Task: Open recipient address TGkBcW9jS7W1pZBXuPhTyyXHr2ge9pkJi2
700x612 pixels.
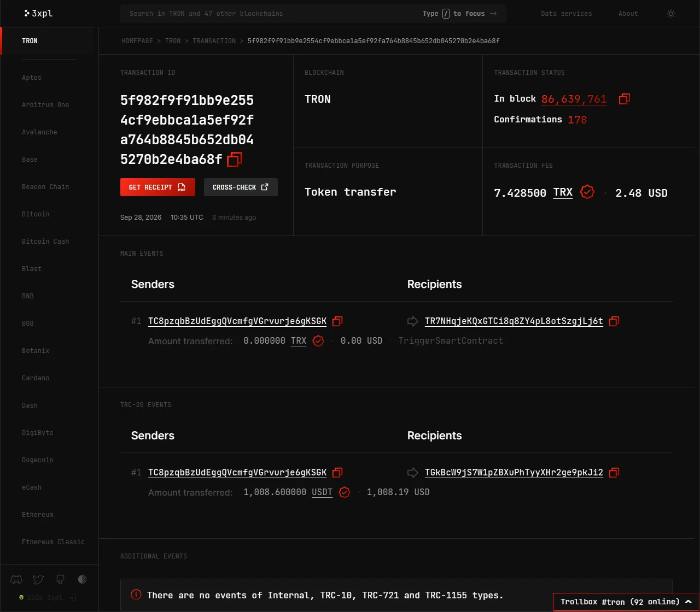Action: pyautogui.click(x=514, y=472)
